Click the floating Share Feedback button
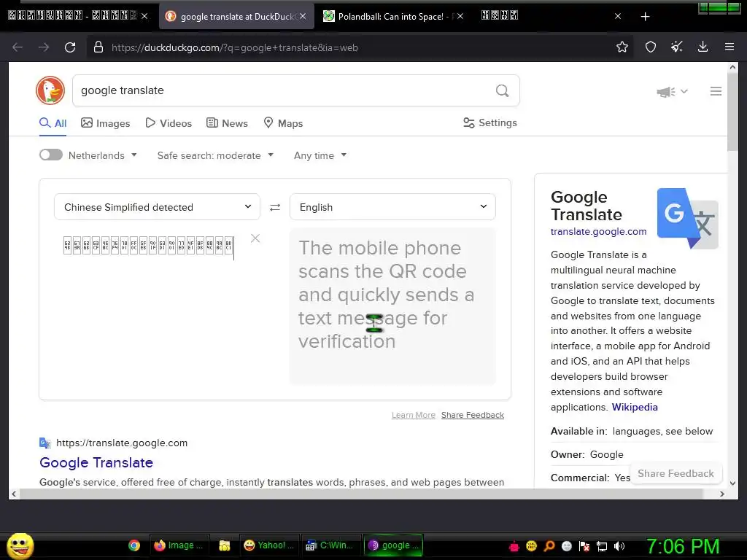This screenshot has height=560, width=747. click(676, 473)
